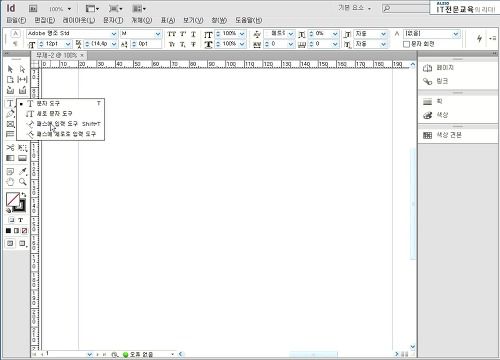Select the white arrow Direct Selection tool

pos(22,69)
